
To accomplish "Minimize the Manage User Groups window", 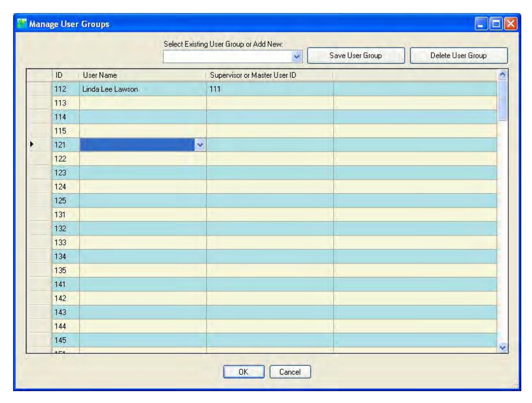I will [x=481, y=24].
